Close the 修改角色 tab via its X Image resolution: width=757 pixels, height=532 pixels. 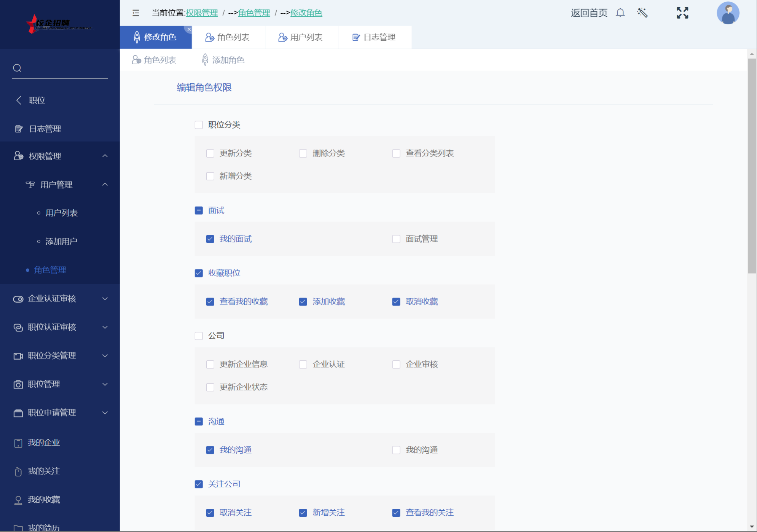[189, 29]
